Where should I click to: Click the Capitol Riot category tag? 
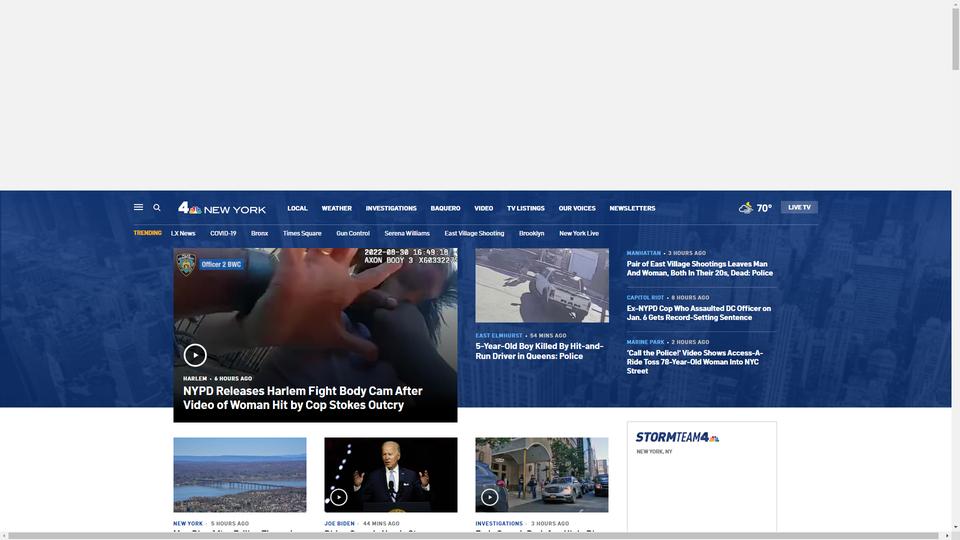click(x=645, y=298)
